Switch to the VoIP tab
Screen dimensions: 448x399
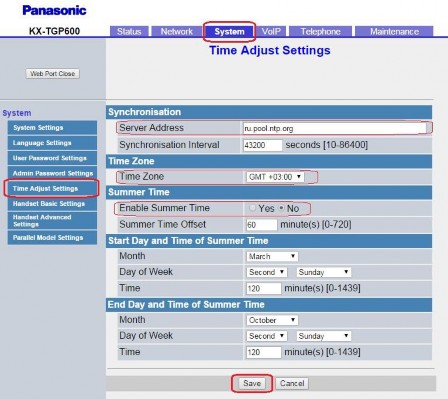pos(271,31)
